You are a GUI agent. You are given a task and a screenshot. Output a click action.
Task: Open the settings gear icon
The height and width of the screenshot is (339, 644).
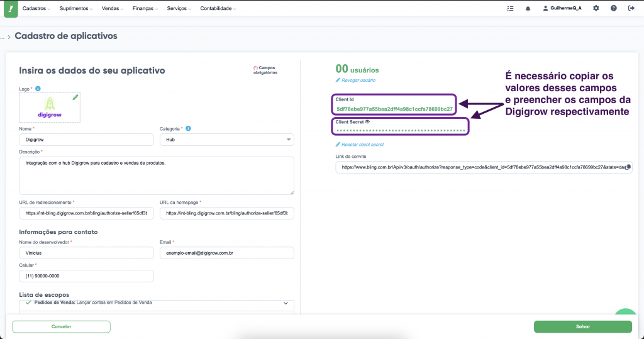(596, 9)
